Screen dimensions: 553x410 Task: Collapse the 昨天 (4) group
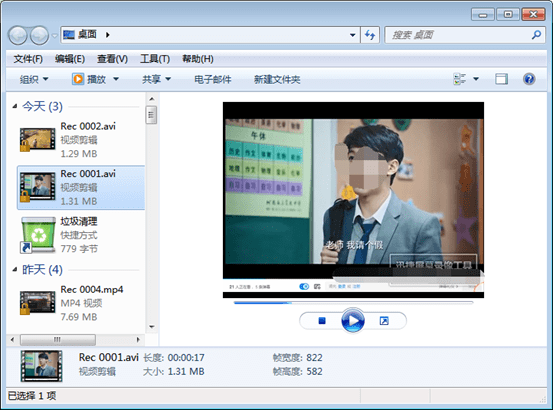pos(15,270)
